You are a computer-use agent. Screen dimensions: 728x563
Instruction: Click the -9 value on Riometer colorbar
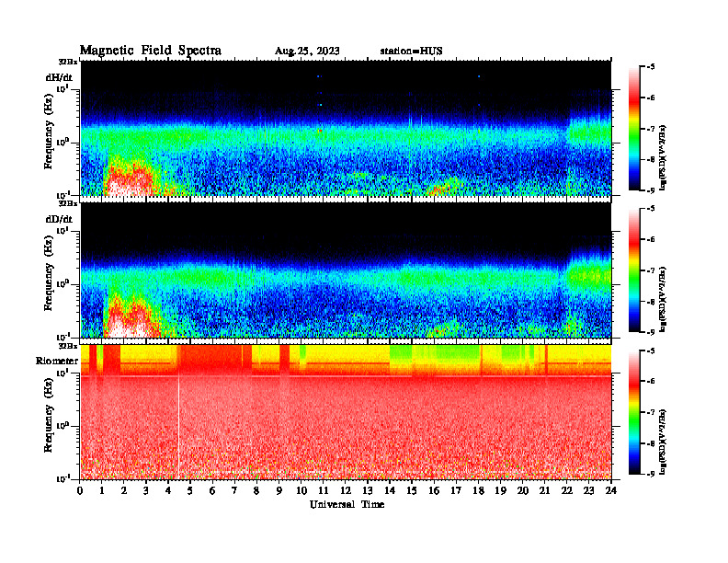coord(651,474)
